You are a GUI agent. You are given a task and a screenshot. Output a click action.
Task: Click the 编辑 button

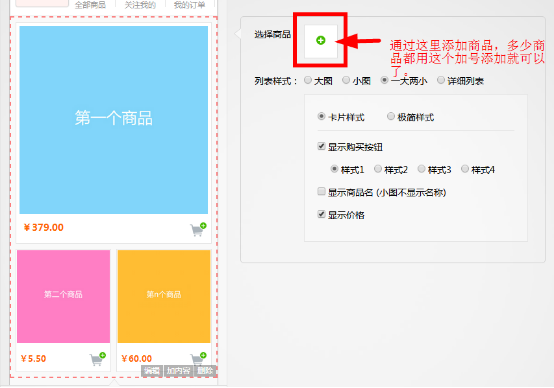tap(152, 371)
